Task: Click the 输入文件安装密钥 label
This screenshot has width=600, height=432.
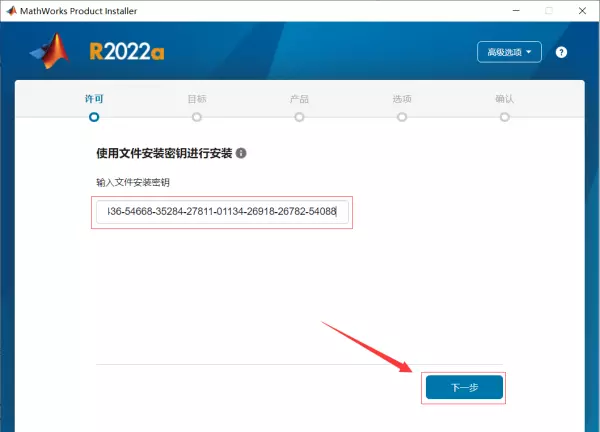Action: click(x=133, y=182)
